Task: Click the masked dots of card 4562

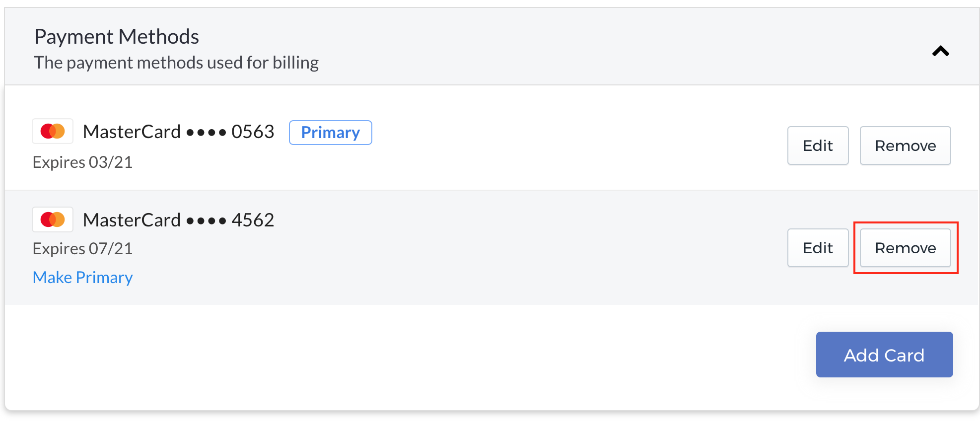Action: (x=206, y=221)
